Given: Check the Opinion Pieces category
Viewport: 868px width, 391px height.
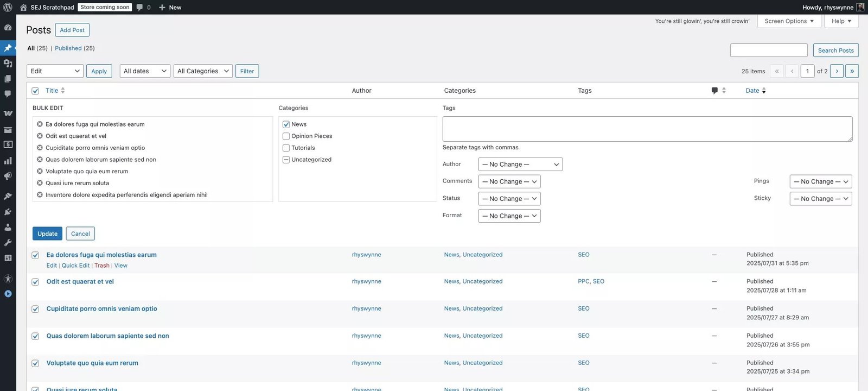Looking at the screenshot, I should click(x=286, y=136).
